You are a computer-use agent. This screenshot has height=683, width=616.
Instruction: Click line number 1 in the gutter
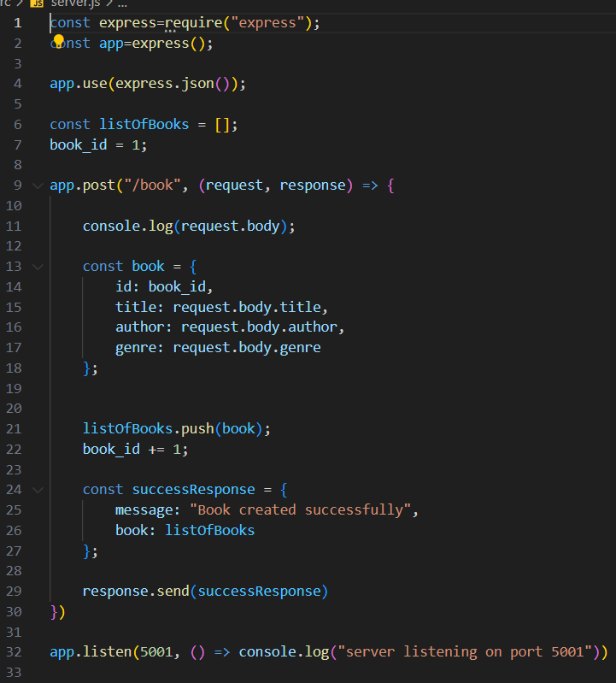[17, 22]
